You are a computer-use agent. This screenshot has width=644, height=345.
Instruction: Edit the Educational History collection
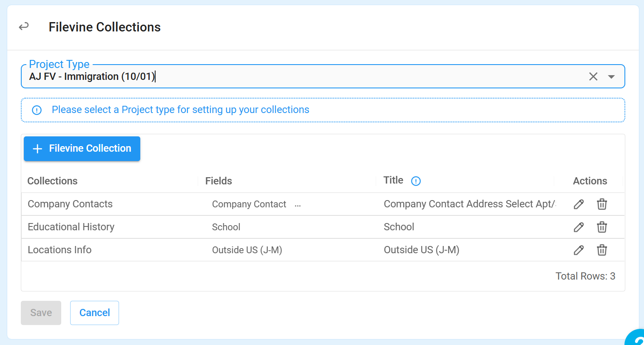579,227
